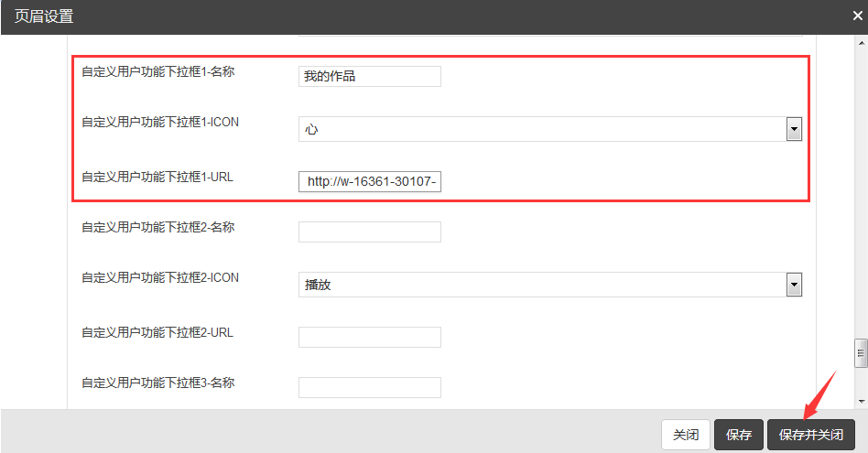The height and width of the screenshot is (453, 868).
Task: Click the label 自定义用户功能下拉框1-URL
Action: (x=157, y=177)
